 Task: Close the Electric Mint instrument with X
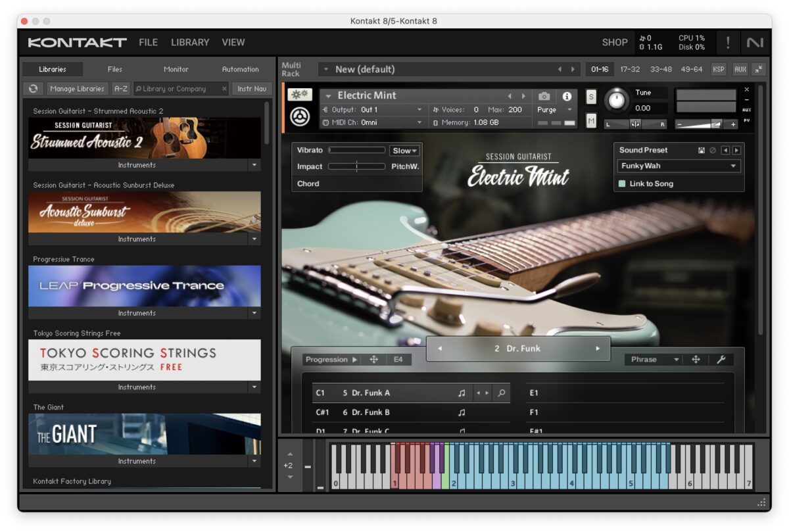click(746, 89)
